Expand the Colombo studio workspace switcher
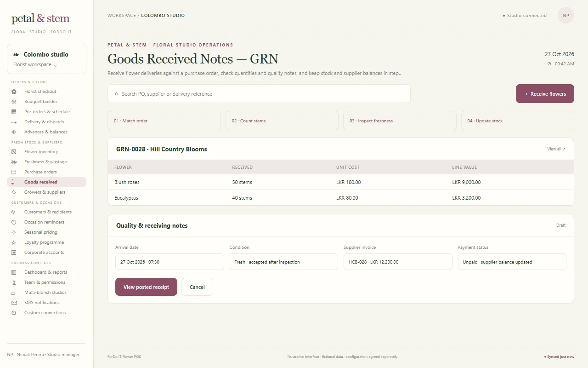The width and height of the screenshot is (588, 368). click(46, 59)
